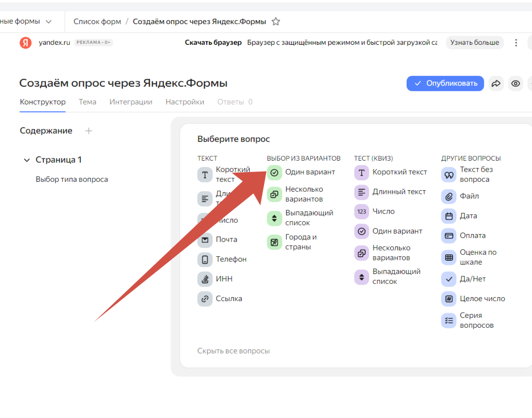Viewport: 532px width, 418px height.
Task: Click the quiz Один вариант purple icon
Action: [x=362, y=231]
